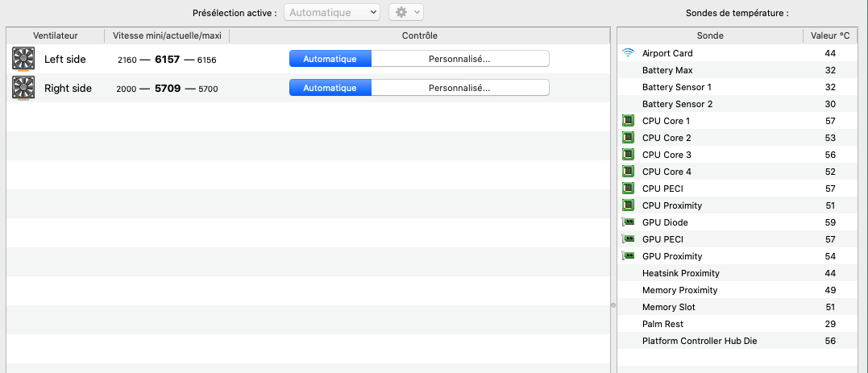Click the GPU Proximity card icon

click(x=629, y=256)
